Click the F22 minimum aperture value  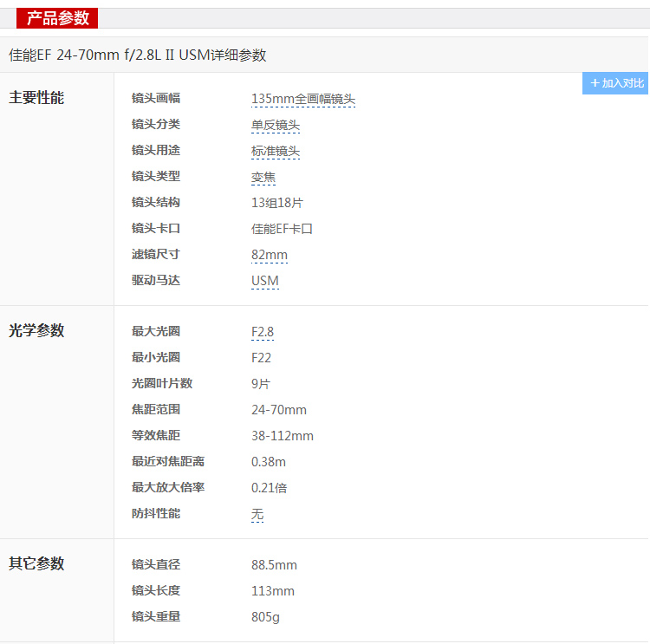click(x=261, y=358)
